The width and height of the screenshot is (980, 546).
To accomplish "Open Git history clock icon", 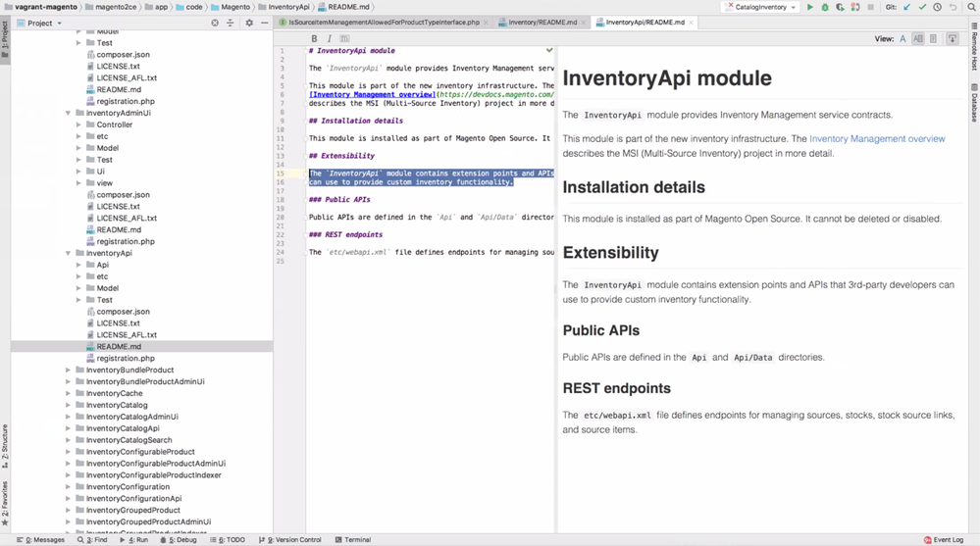I will (x=937, y=7).
